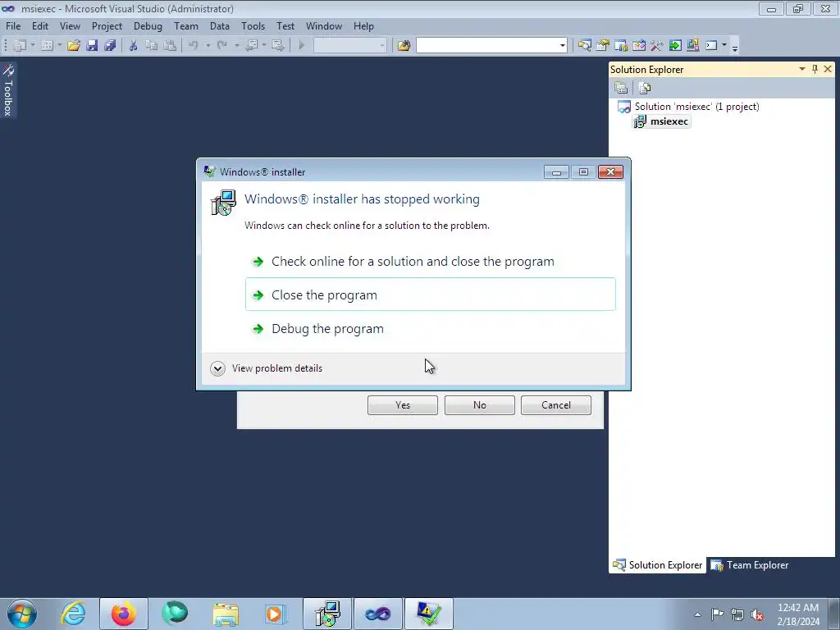Open the Windows Start menu orb
Screen dimensions: 840x630
click(x=22, y=614)
